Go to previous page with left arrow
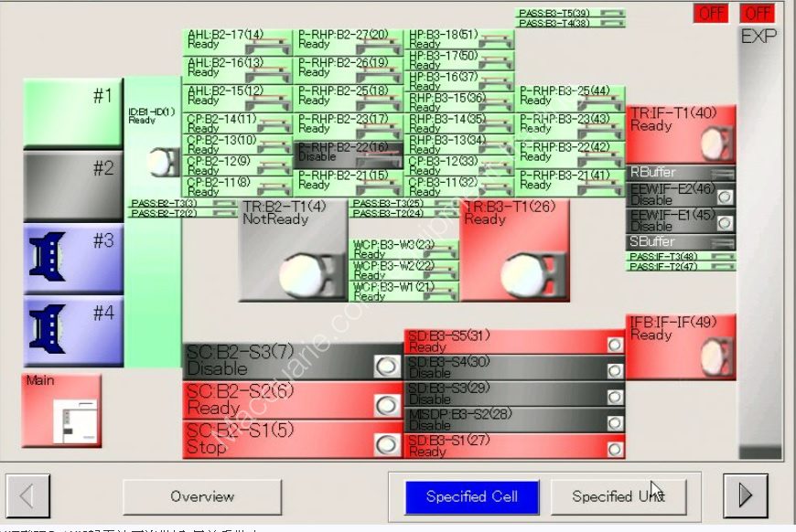 click(27, 496)
